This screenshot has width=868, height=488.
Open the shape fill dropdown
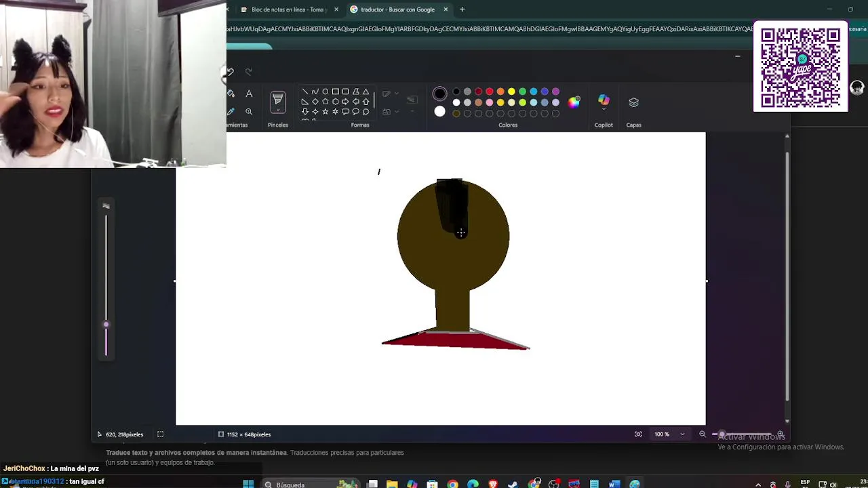pos(396,112)
